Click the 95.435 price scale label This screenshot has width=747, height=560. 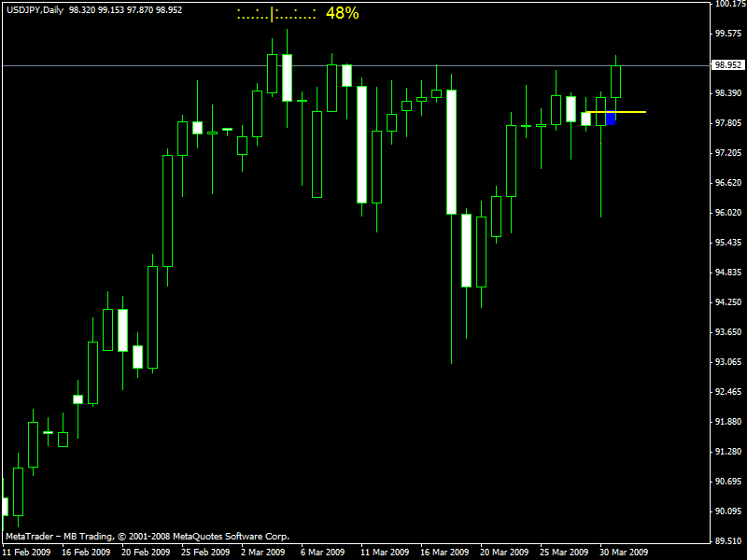(x=728, y=243)
